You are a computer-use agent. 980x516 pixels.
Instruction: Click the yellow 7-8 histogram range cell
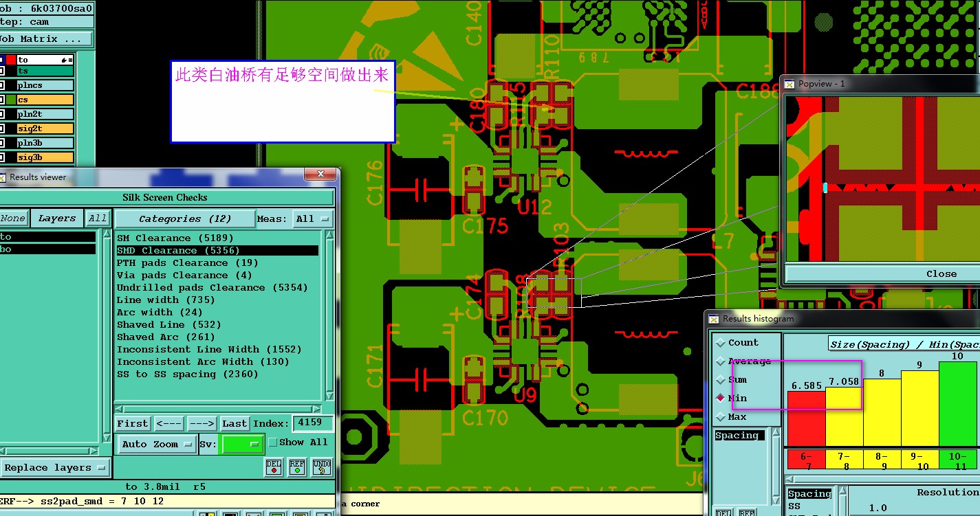[x=844, y=460]
